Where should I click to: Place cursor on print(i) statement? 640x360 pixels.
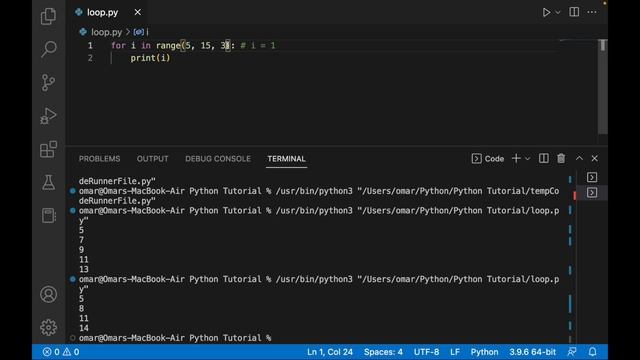click(150, 58)
